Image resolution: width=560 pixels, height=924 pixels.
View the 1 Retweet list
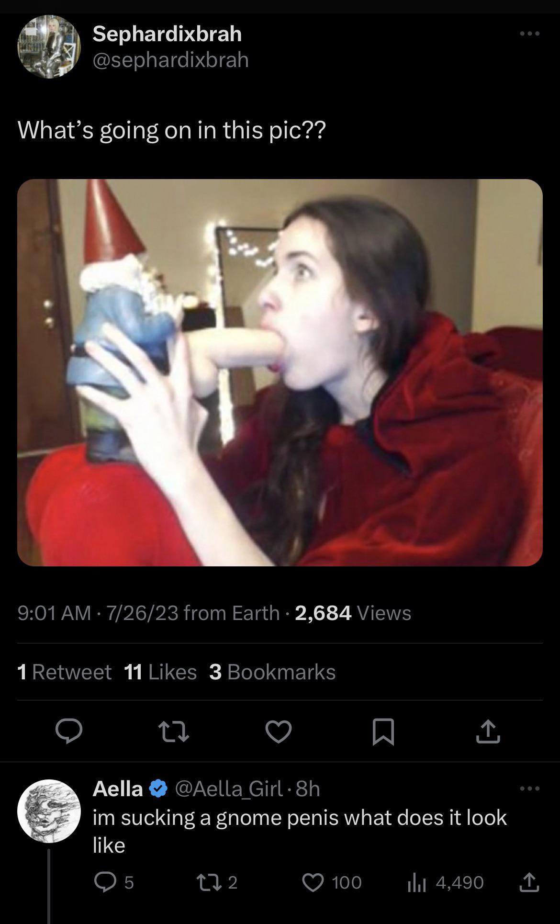[65, 672]
